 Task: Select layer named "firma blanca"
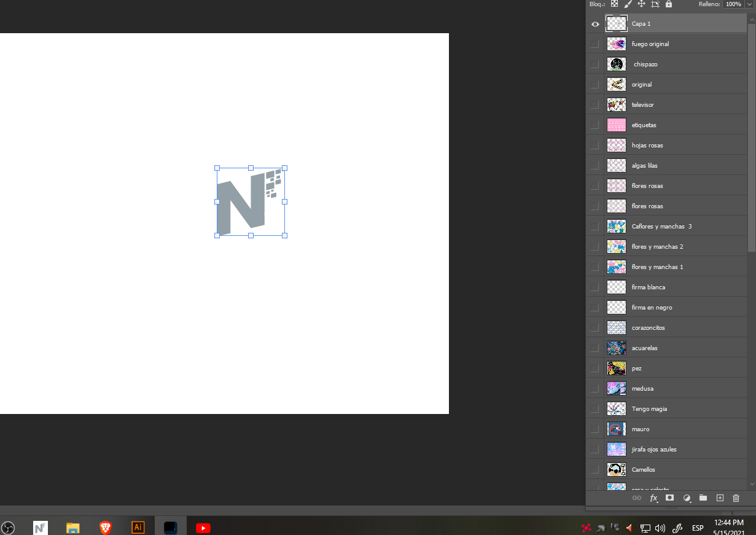pyautogui.click(x=649, y=287)
